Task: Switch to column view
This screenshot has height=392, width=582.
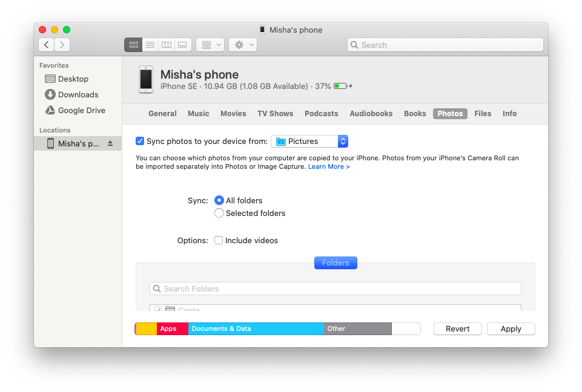Action: [x=166, y=45]
